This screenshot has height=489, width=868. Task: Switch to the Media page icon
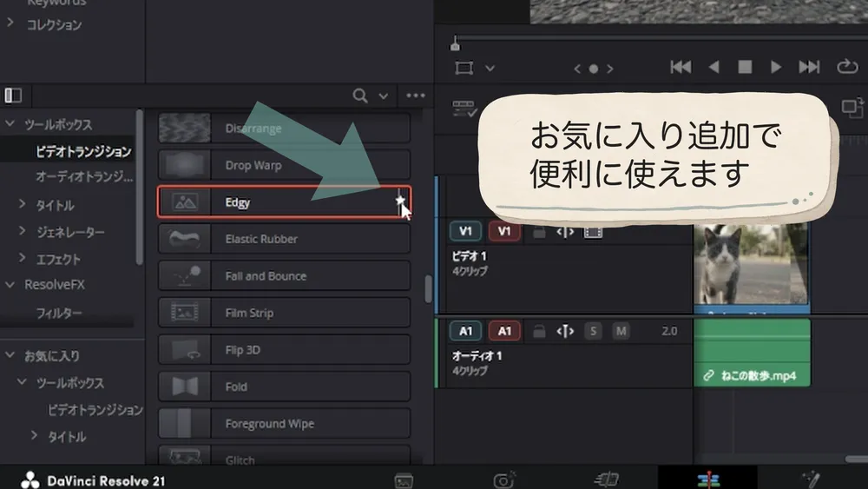[x=404, y=480]
